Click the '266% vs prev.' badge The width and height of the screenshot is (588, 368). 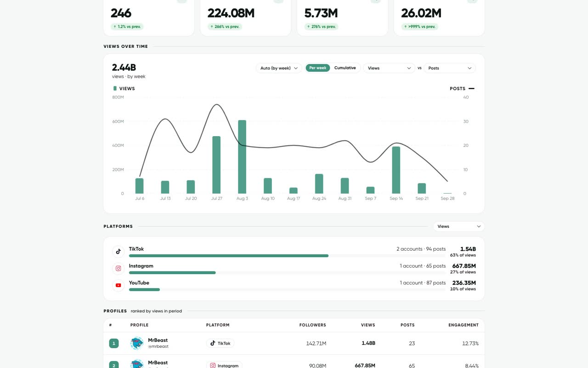[225, 27]
